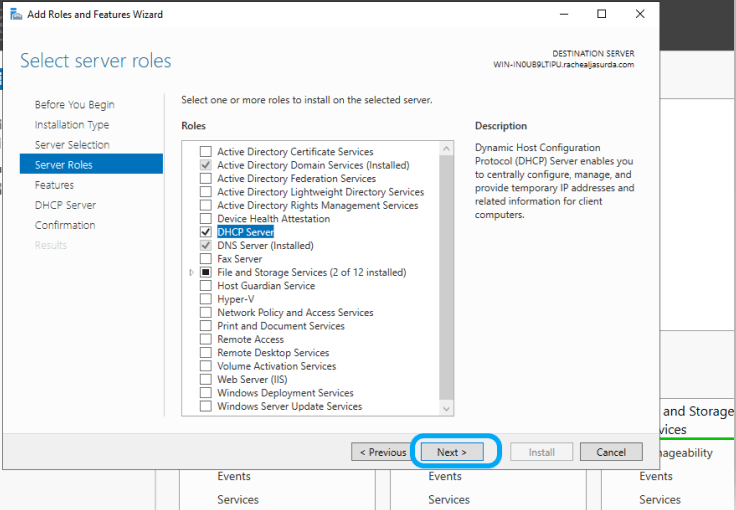Check Active Directory Rights Management Services

pos(206,205)
